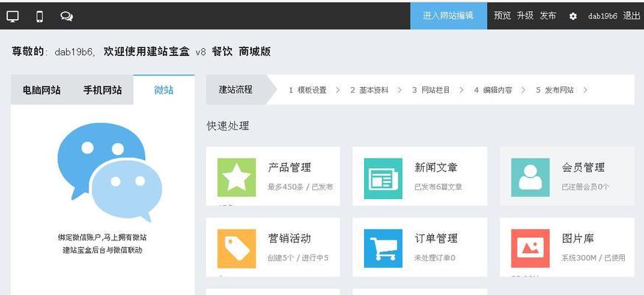
Task: Click the mobile phone icon in top bar
Action: pyautogui.click(x=40, y=16)
